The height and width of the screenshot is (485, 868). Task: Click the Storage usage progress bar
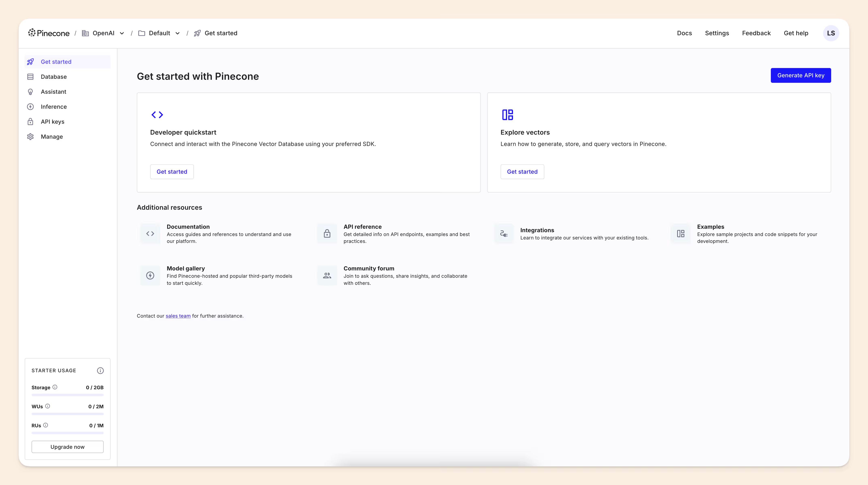pos(67,395)
